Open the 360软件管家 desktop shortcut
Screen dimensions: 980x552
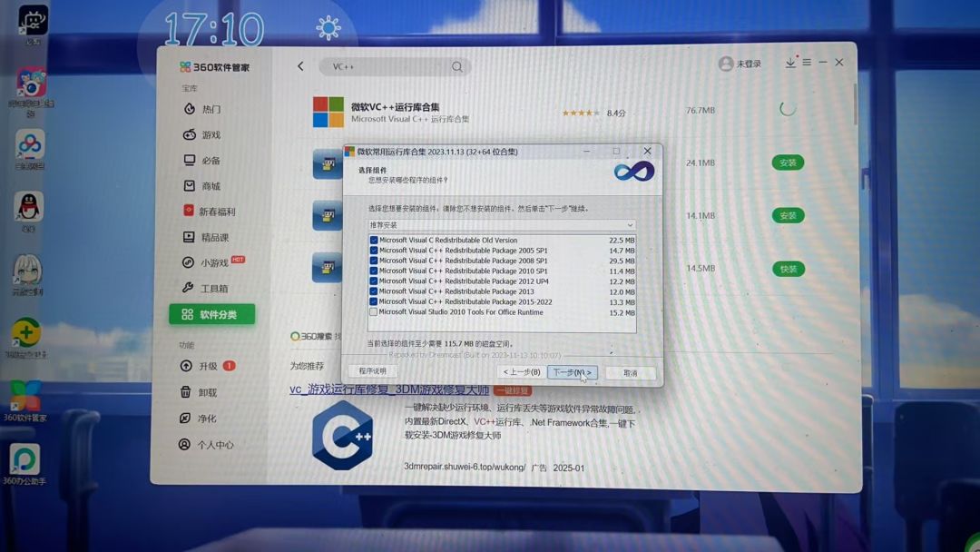point(25,397)
